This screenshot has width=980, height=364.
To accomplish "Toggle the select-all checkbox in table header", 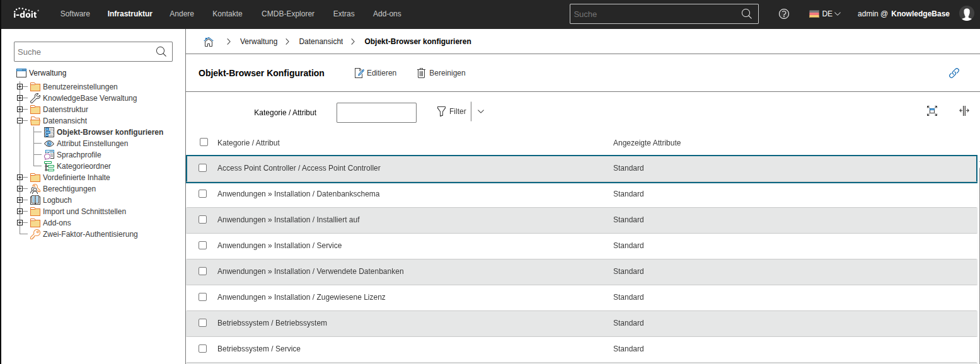I will 204,142.
